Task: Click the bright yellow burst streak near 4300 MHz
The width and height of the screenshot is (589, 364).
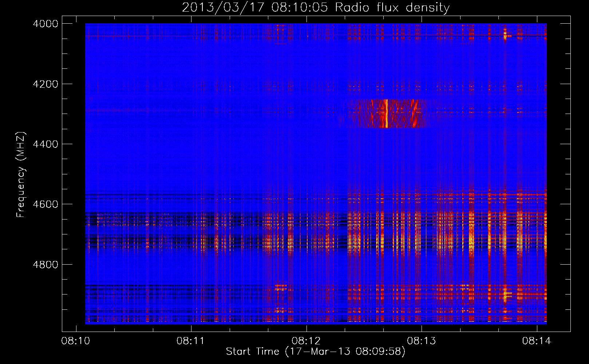Action: tap(386, 114)
